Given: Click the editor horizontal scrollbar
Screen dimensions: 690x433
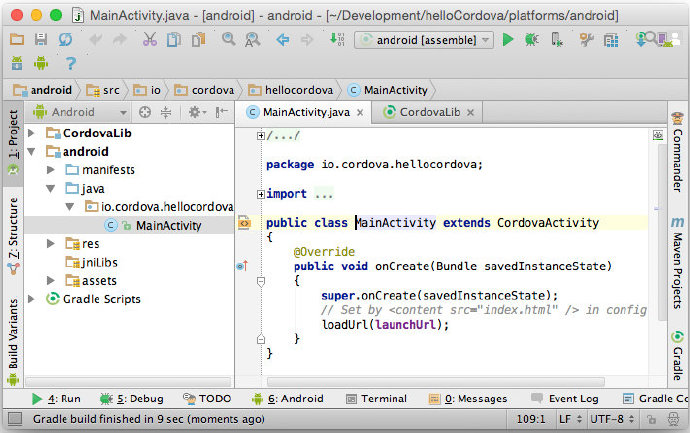Looking at the screenshot, I should [436, 382].
